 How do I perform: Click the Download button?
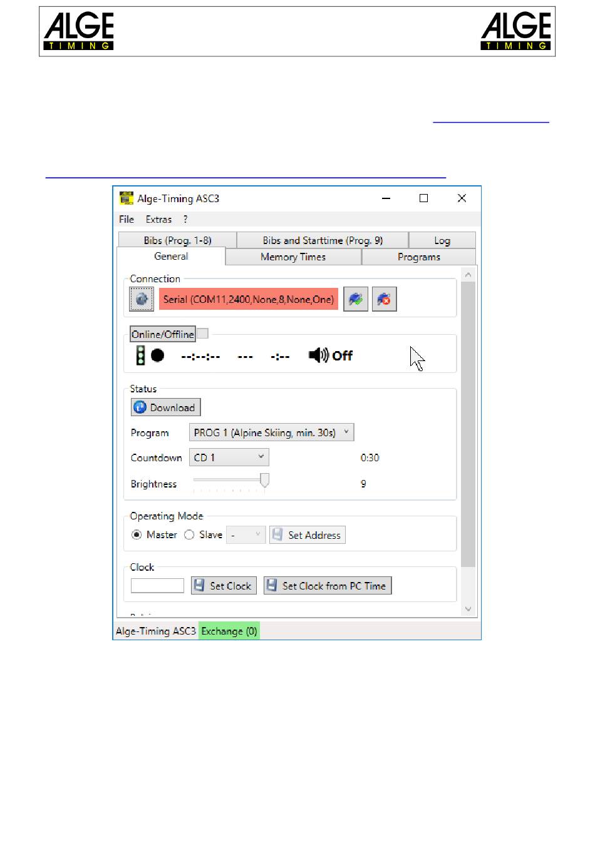(165, 407)
